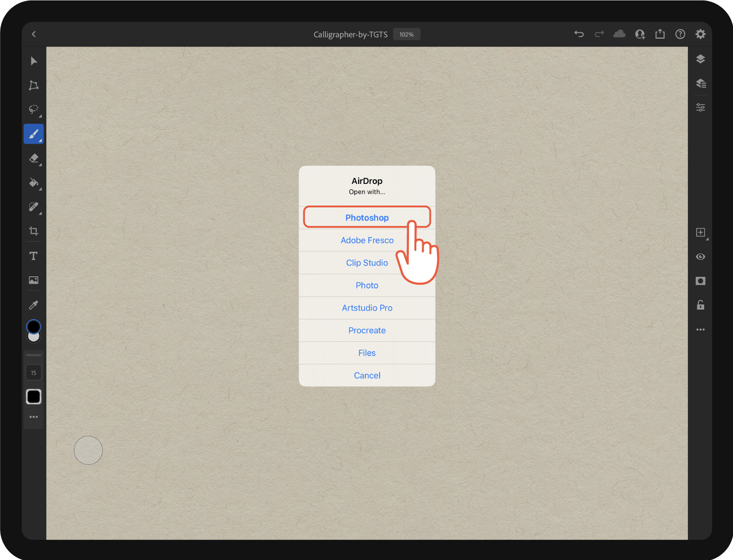Open brush size value 15
The height and width of the screenshot is (560, 733).
34,373
